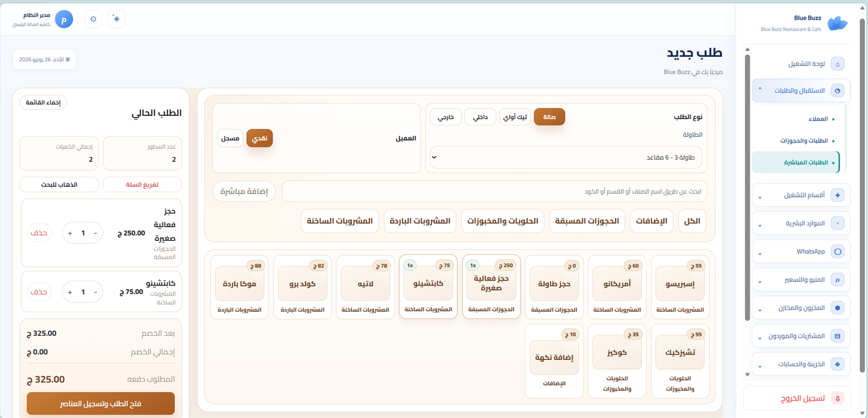Click the أقسام التشغيل sparkle icon
The height and width of the screenshot is (418, 868).
[837, 195]
